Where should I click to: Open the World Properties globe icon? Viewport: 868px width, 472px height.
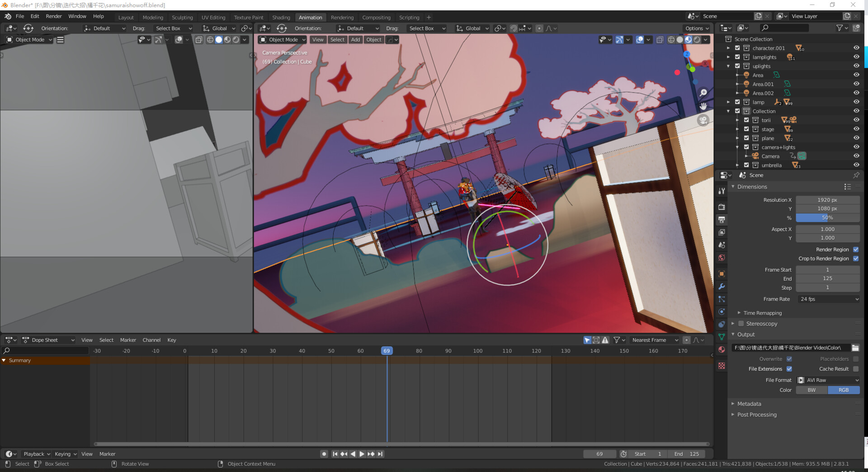coord(722,258)
